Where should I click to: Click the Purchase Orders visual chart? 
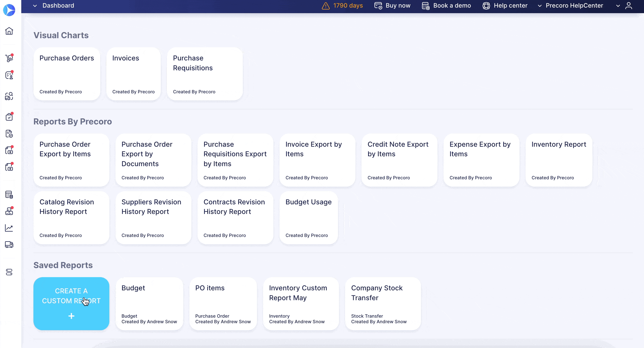point(67,73)
